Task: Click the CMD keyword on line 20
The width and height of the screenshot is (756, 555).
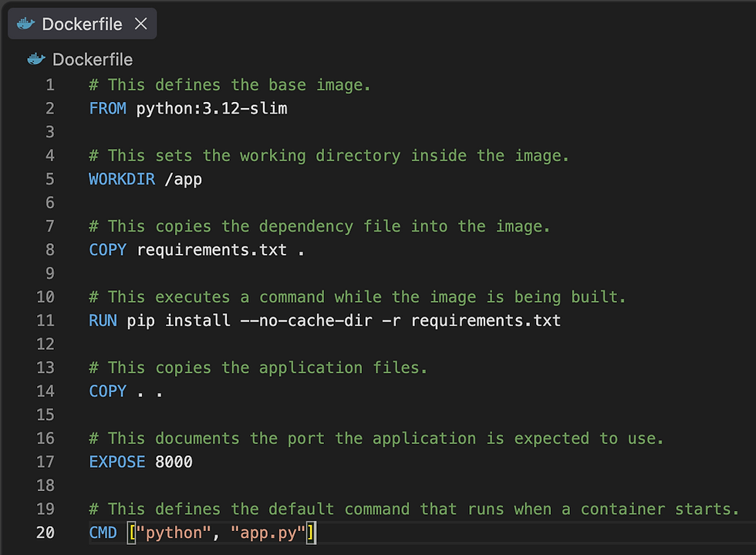Action: [103, 533]
